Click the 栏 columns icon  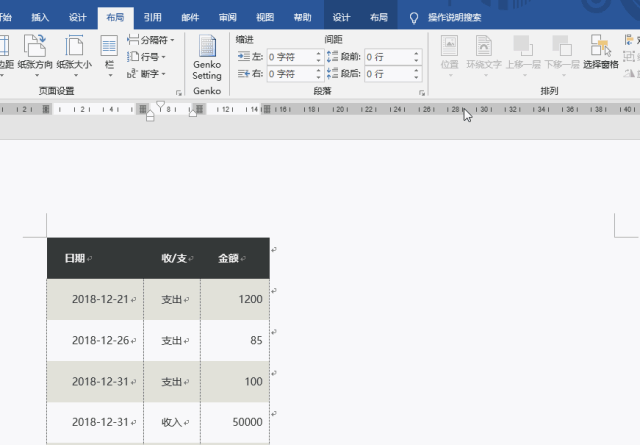pos(109,52)
